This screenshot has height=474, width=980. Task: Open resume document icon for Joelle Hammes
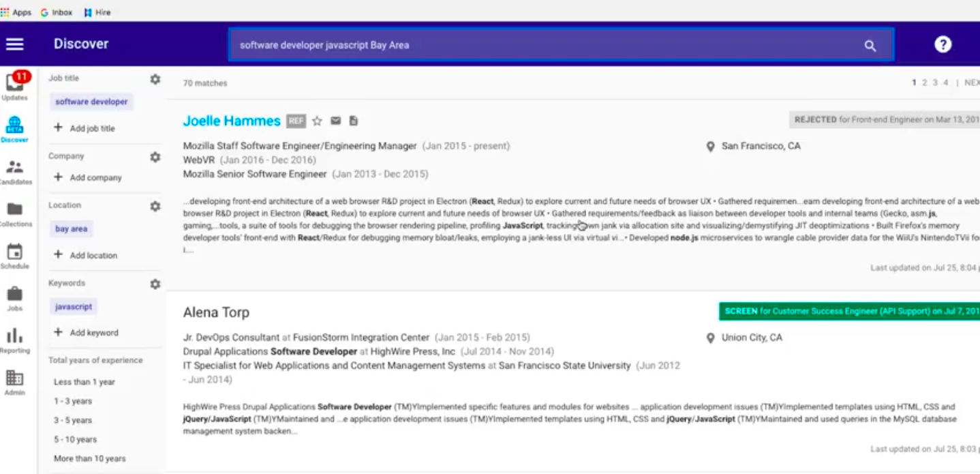[353, 121]
